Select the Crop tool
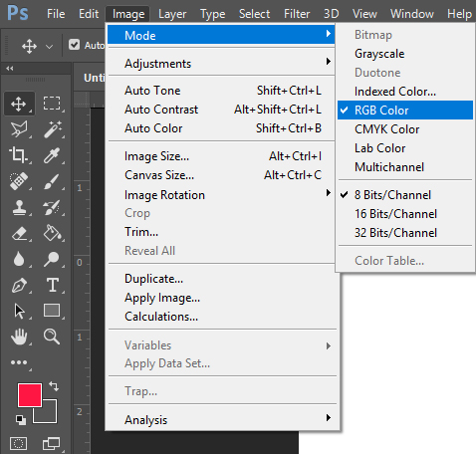This screenshot has width=476, height=454. click(19, 155)
